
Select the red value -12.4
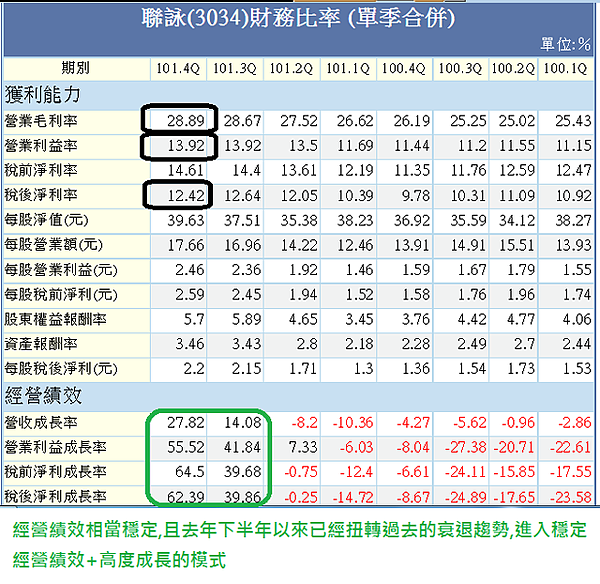(356, 471)
